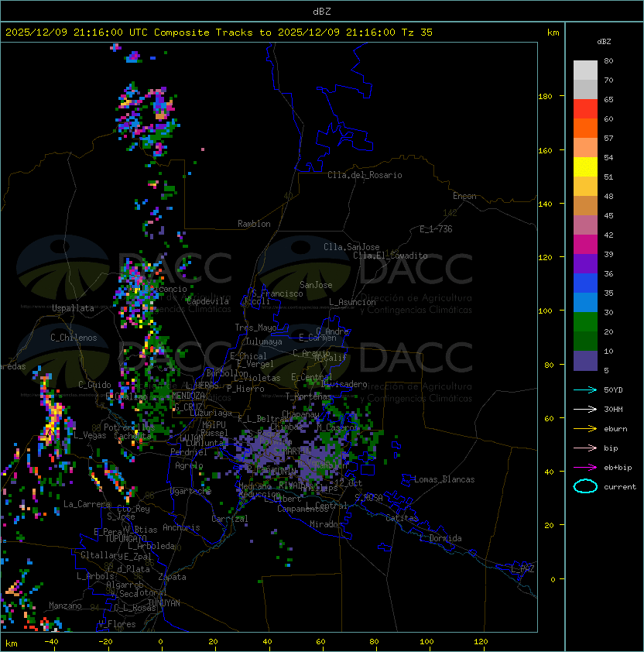644x652 pixels.
Task: Pick the dark orange 57-60 dBZ swatch
Action: click(585, 128)
